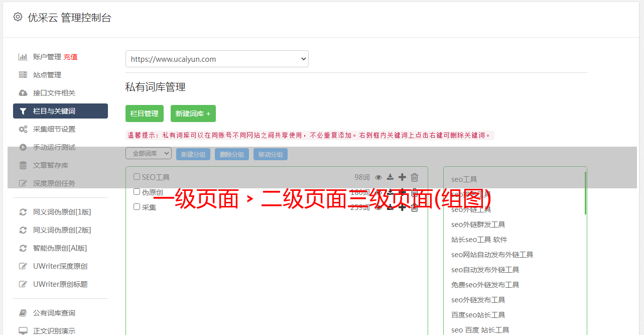Viewport: 644px width, 335px height.
Task: Click the 移动分组 button
Action: click(271, 154)
